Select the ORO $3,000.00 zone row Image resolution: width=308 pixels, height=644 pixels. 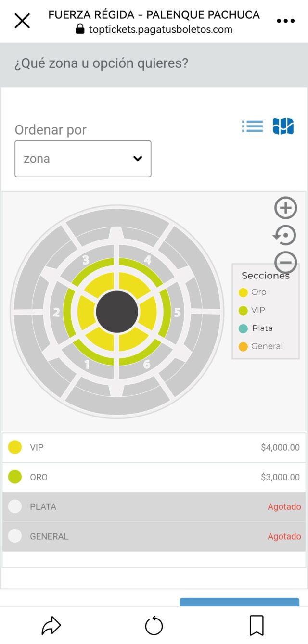coord(154,477)
